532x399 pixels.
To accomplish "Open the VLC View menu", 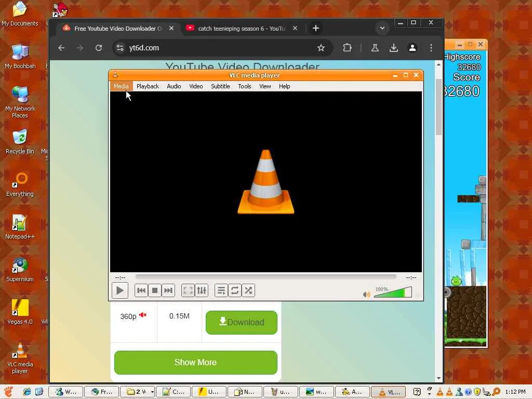I will (x=265, y=86).
